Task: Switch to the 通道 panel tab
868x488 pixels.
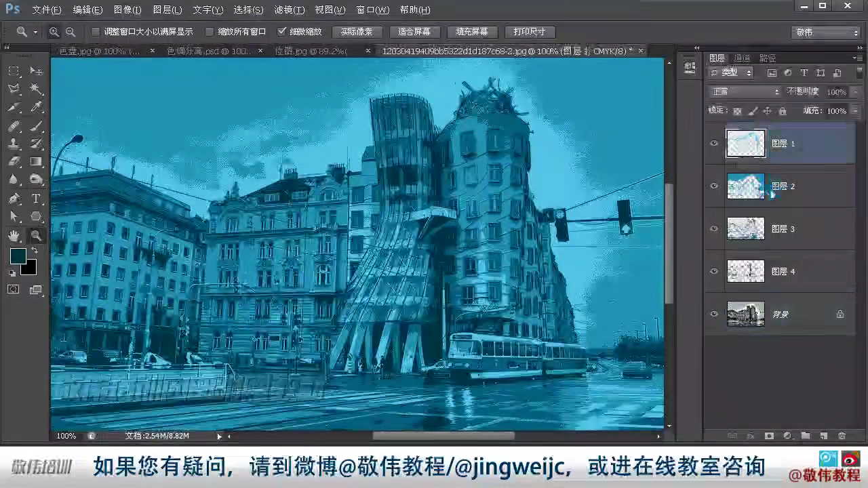Action: [742, 58]
